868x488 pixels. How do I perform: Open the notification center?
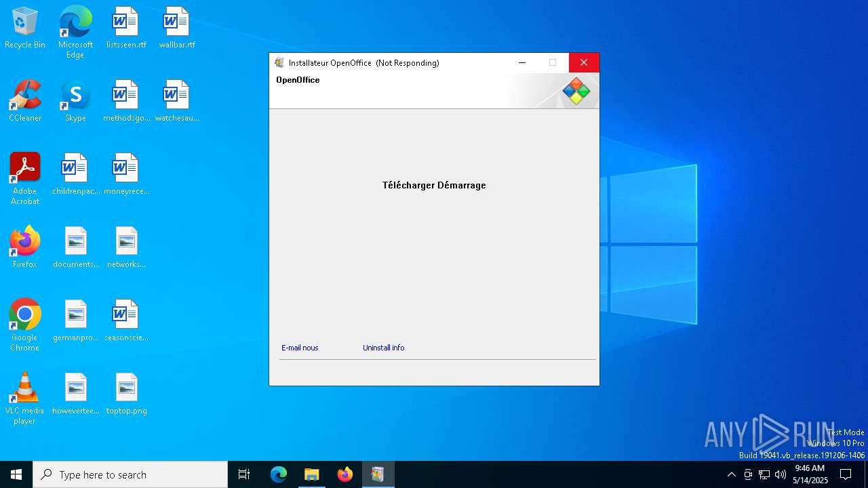(846, 474)
